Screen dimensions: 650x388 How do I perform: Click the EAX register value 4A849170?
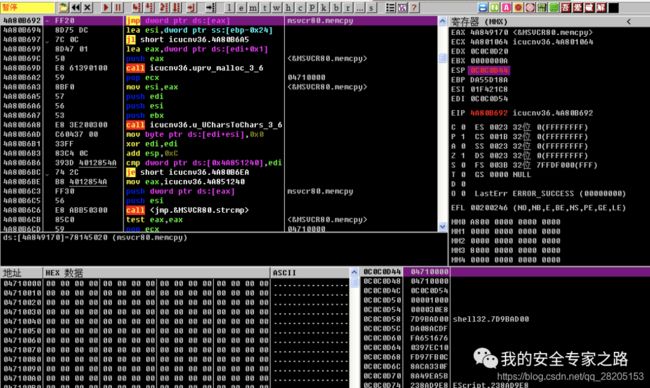pyautogui.click(x=489, y=32)
